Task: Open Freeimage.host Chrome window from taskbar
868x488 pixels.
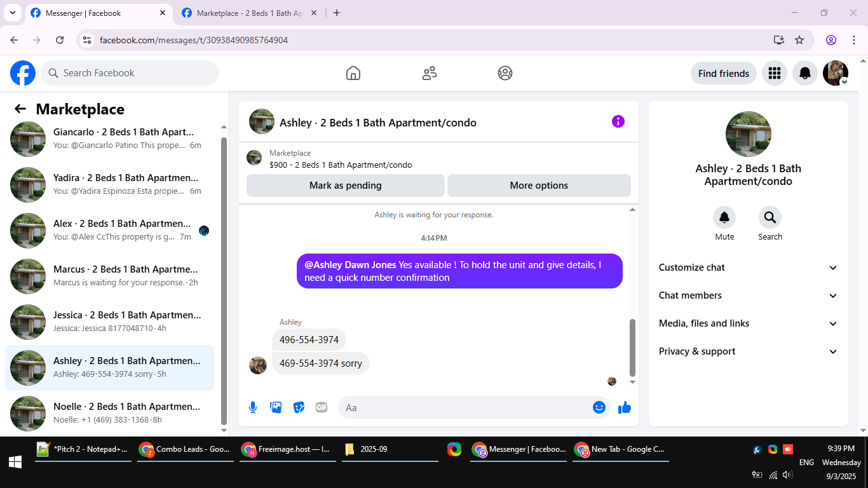Action: pos(288,449)
